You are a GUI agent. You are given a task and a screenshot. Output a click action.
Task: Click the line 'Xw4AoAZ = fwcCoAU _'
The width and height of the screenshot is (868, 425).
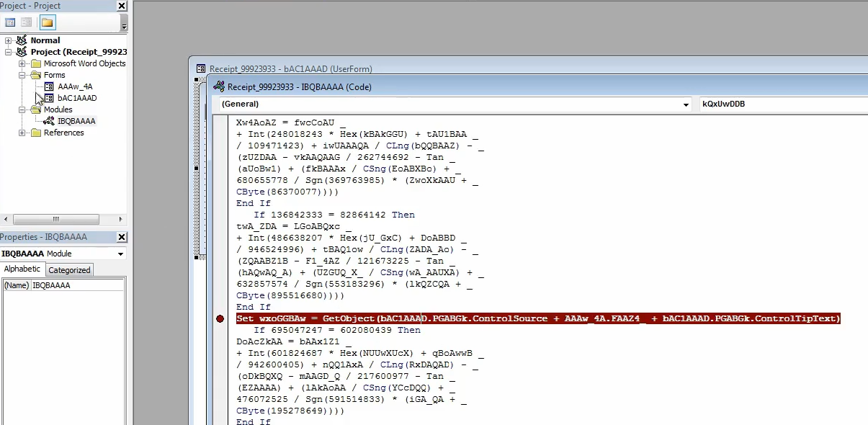tap(291, 122)
